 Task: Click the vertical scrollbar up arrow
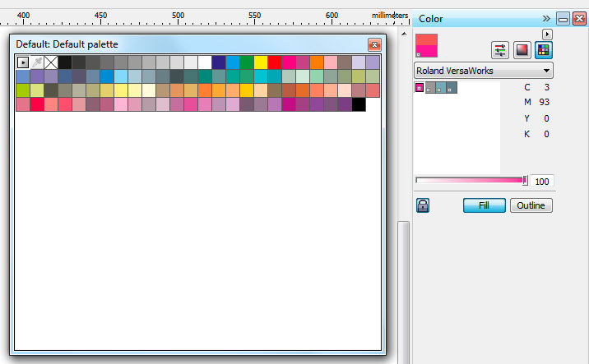(404, 34)
